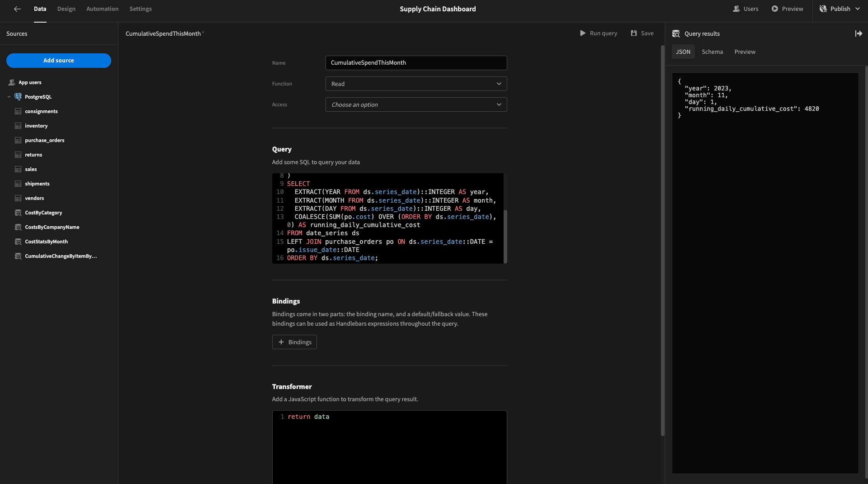Click the Save button label
This screenshot has height=484, width=868.
[x=647, y=33]
